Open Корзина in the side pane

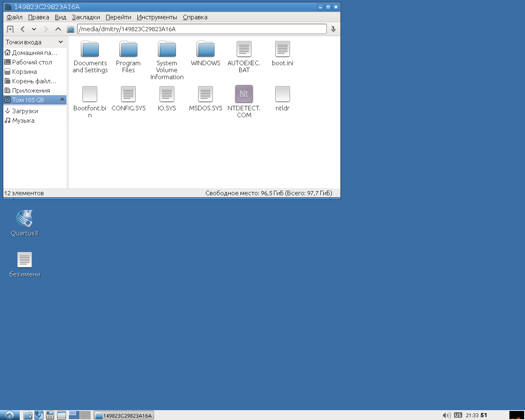[x=24, y=72]
